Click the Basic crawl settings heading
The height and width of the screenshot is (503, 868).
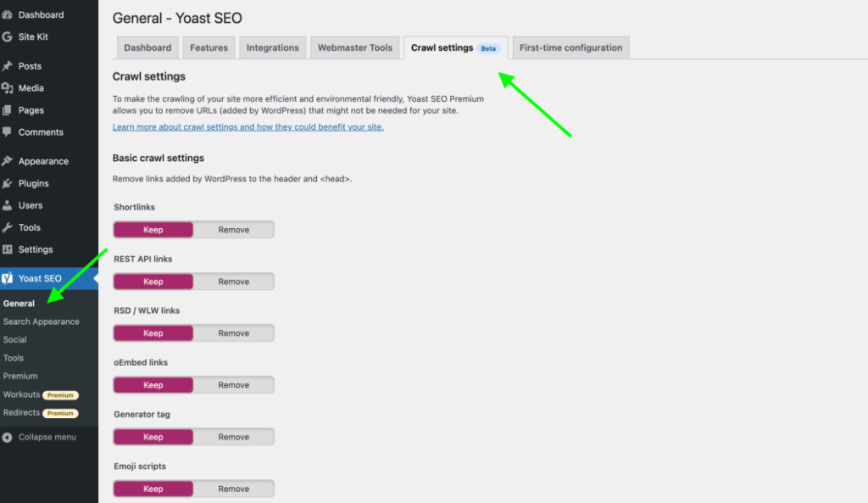[159, 158]
